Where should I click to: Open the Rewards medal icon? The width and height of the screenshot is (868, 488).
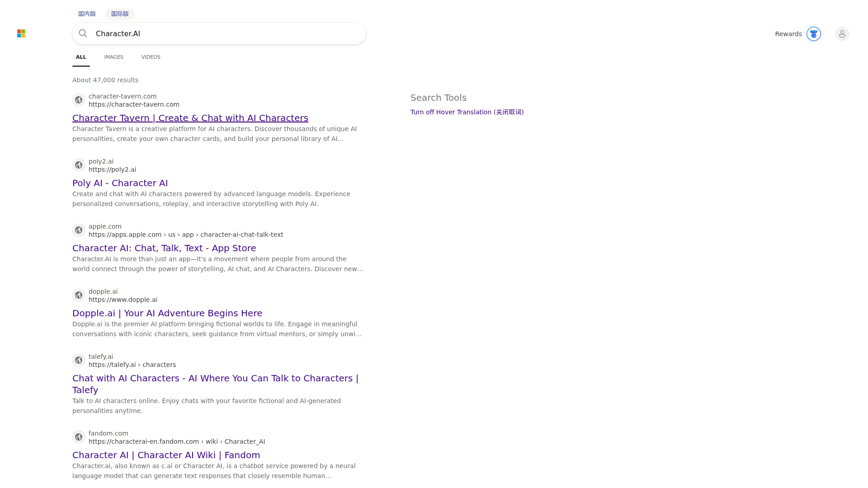click(x=814, y=34)
